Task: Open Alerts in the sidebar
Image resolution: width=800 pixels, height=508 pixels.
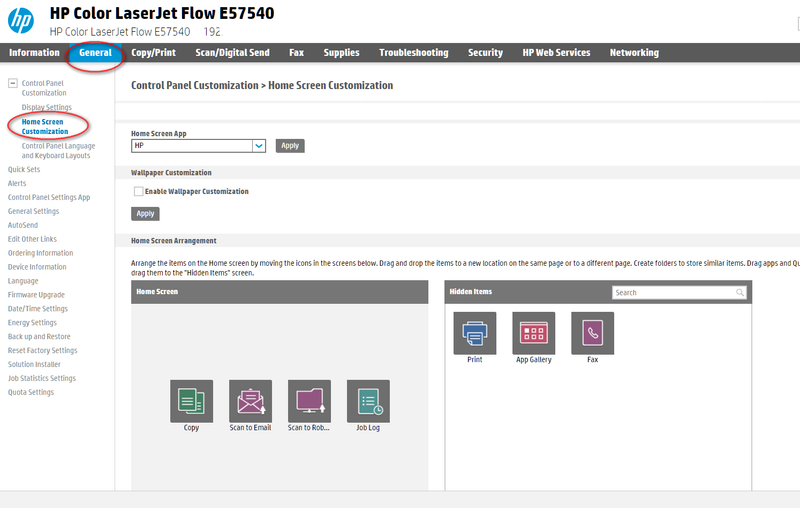Action: click(17, 183)
